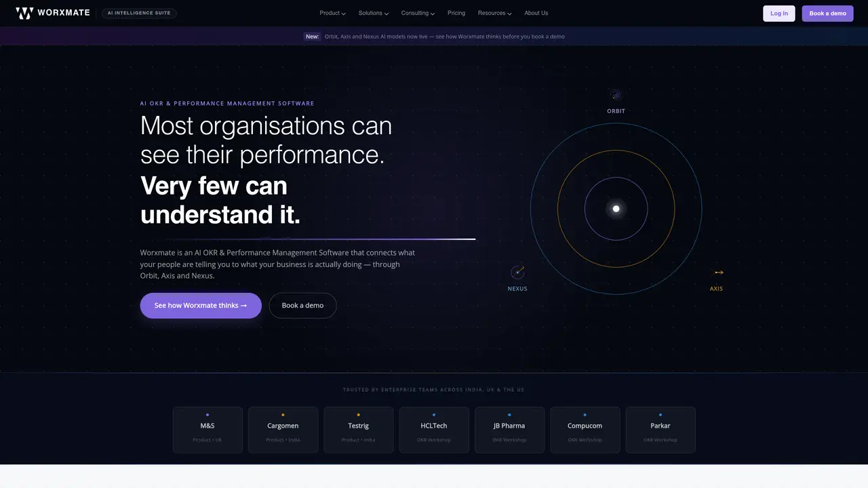
Task: Click the glowing center dot of orbit diagram
Action: coord(616,209)
